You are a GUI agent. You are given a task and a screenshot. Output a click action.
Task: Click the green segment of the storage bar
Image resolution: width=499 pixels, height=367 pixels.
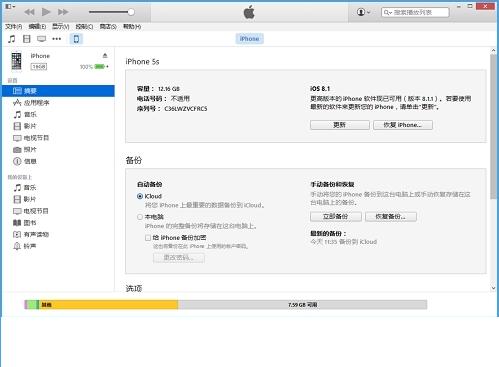coord(32,304)
